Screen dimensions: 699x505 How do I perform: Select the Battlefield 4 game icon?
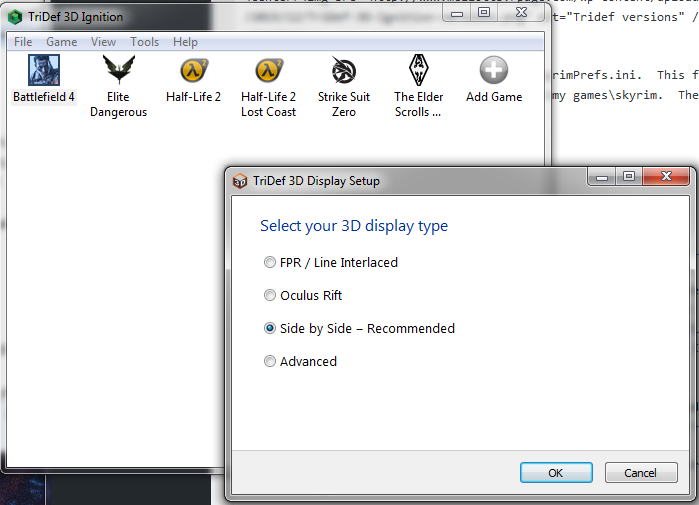point(44,70)
